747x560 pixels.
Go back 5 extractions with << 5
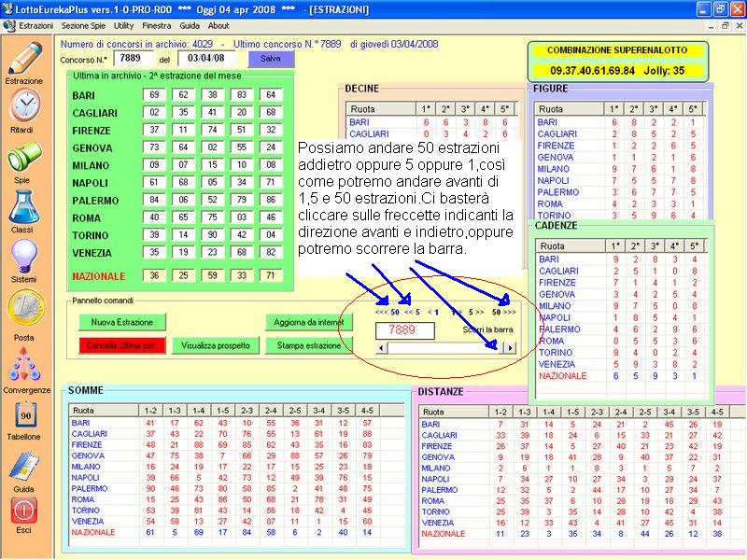[x=412, y=313]
